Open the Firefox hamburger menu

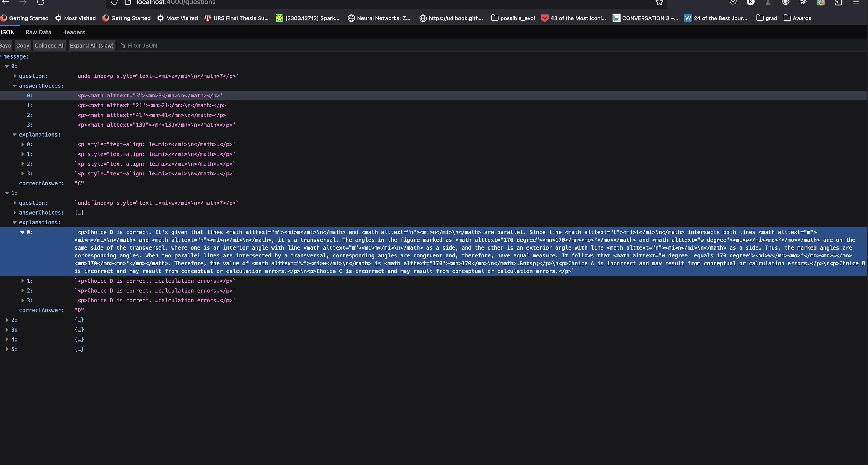click(x=856, y=2)
